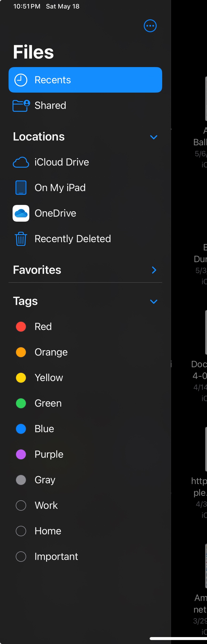Collapse the Tags section
Screen dimensions: 207x644
[154, 302]
